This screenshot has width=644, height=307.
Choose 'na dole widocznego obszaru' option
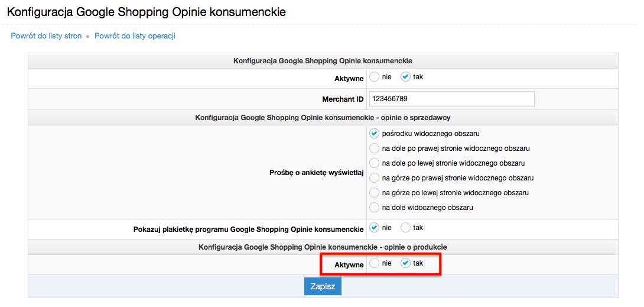[x=374, y=208]
